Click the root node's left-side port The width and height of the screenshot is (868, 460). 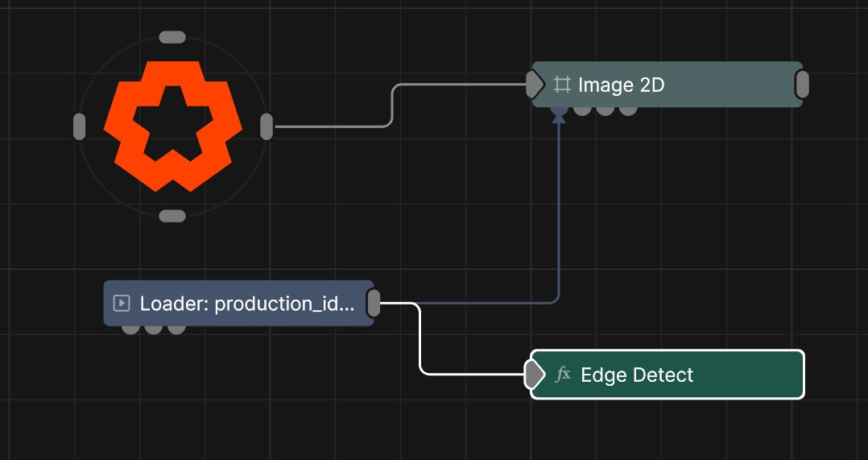coord(79,126)
